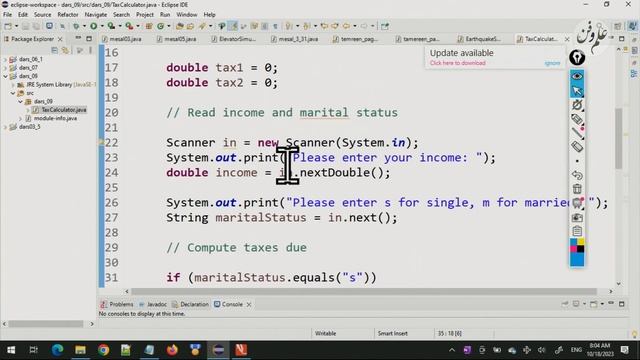Select the eraser tool in pen toolbar

tap(577, 147)
